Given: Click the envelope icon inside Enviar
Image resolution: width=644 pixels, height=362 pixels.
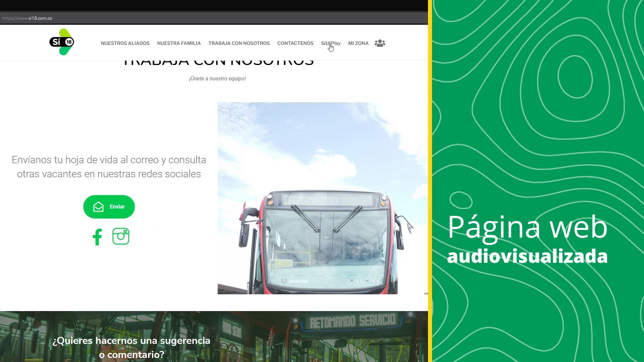Looking at the screenshot, I should pos(98,207).
